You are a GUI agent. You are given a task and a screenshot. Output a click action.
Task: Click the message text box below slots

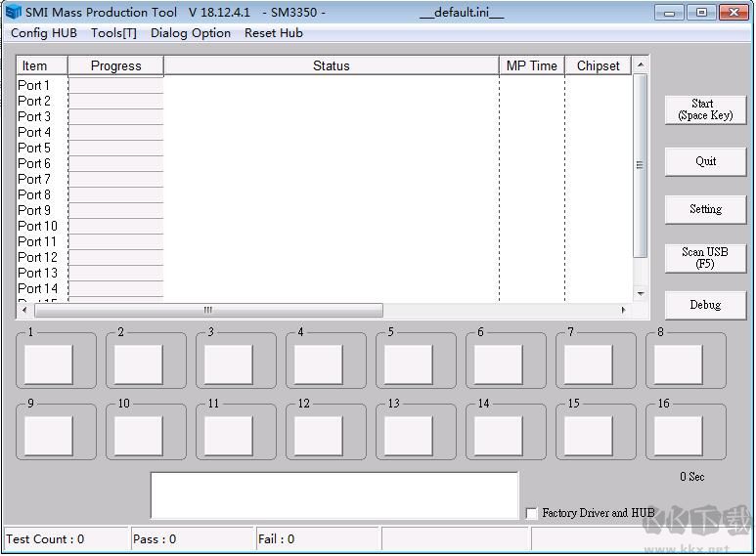[x=334, y=495]
